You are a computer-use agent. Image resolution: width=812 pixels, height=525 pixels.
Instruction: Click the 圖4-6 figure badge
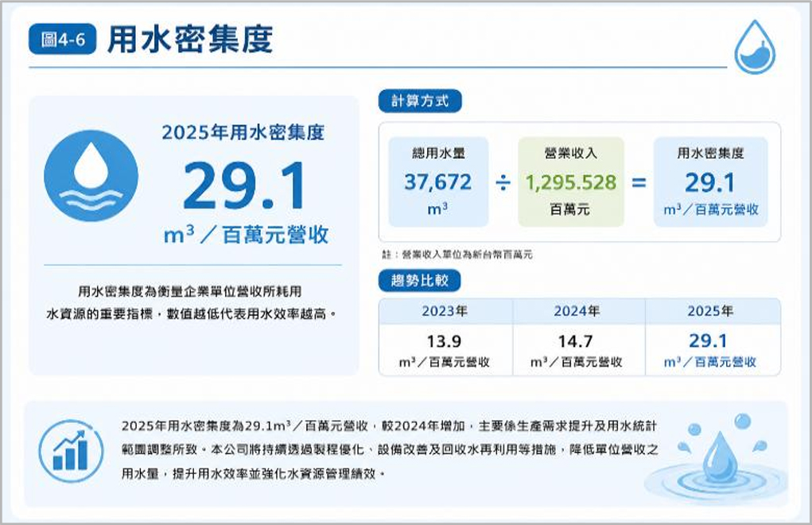point(62,39)
